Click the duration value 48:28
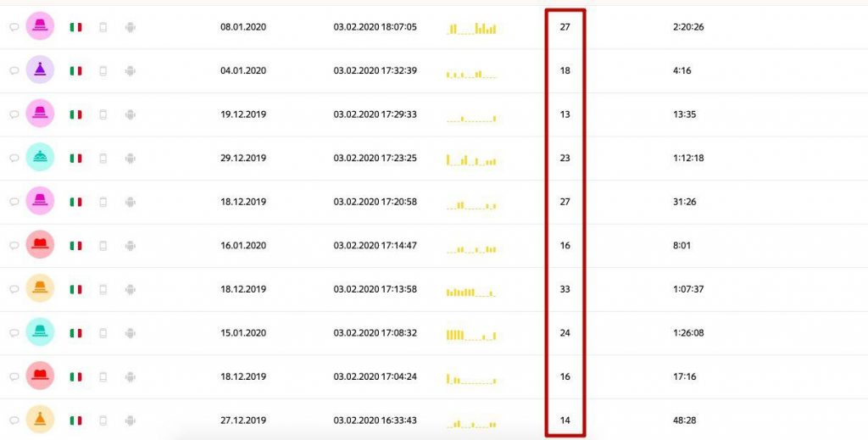 tap(685, 420)
